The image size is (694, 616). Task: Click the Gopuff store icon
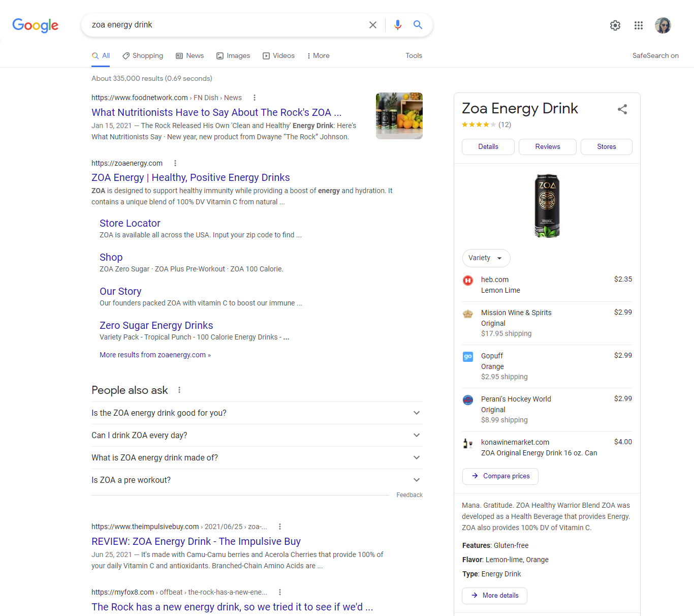(468, 356)
